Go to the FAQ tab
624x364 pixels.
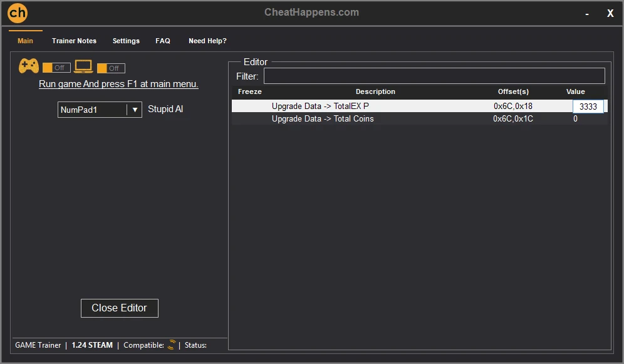(163, 41)
